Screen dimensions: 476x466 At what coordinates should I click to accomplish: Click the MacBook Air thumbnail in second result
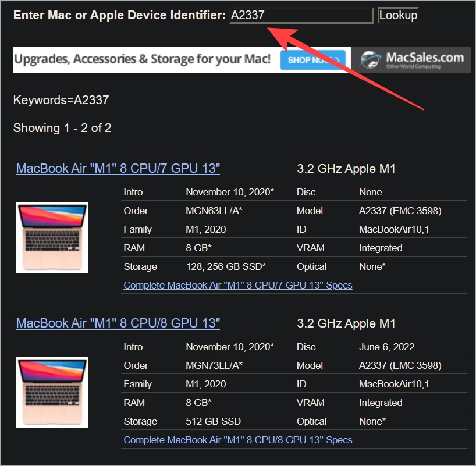coord(51,392)
